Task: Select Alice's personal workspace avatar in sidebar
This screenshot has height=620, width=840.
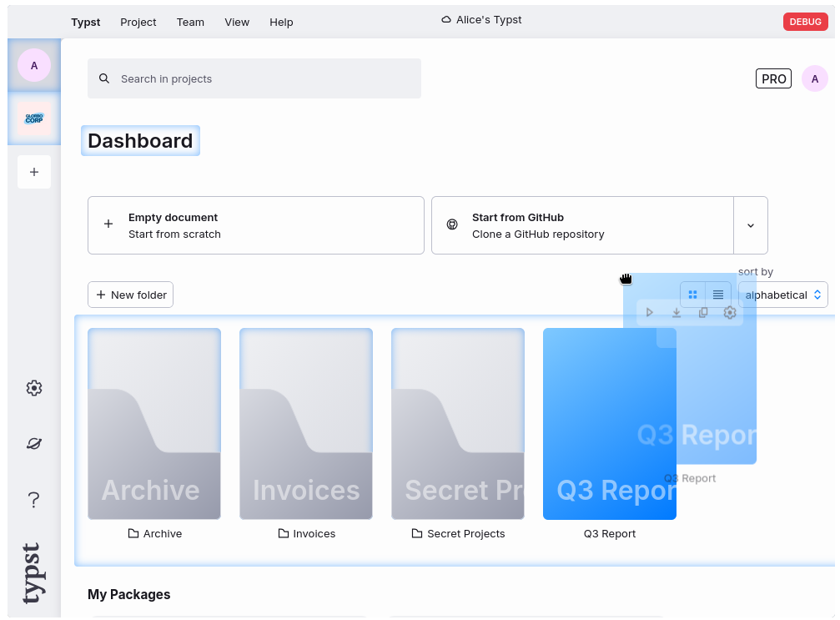Action: [34, 65]
